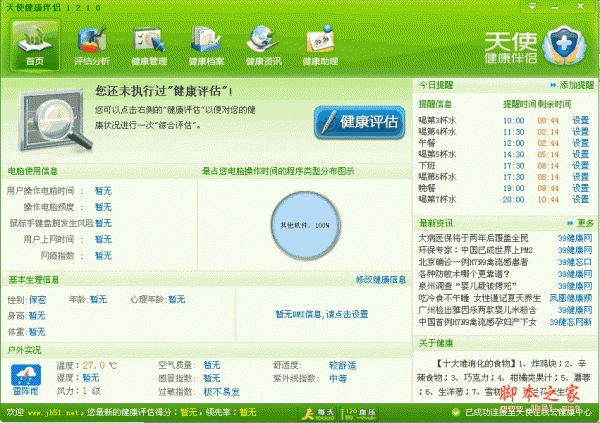
Task: Click 设置 for 晚餐 reminder
Action: (x=580, y=188)
